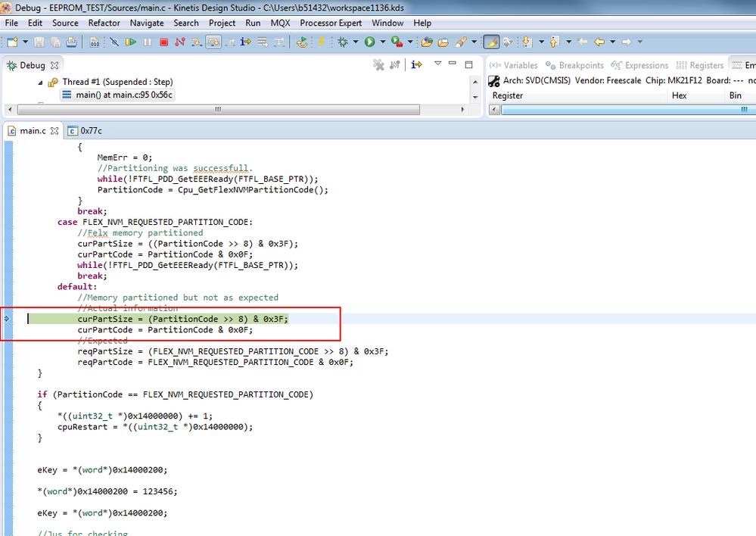The width and height of the screenshot is (756, 536).
Task: Click the Back navigation yellow arrow
Action: [x=599, y=42]
